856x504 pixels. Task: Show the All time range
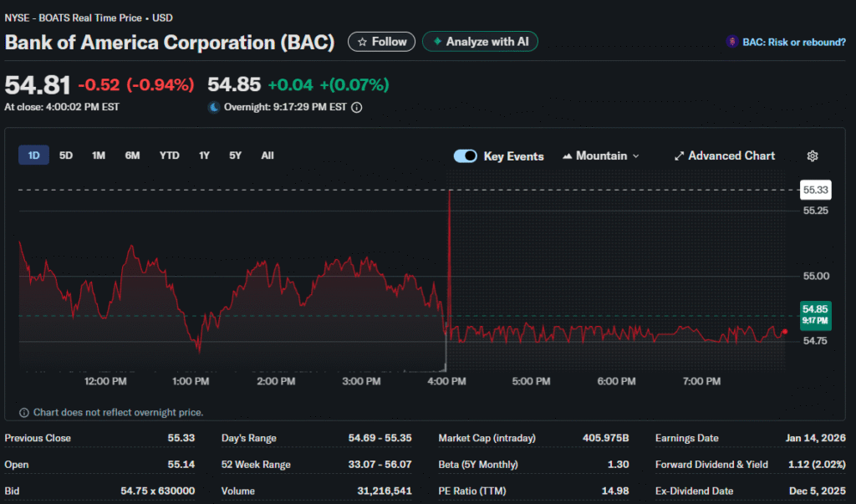[267, 155]
